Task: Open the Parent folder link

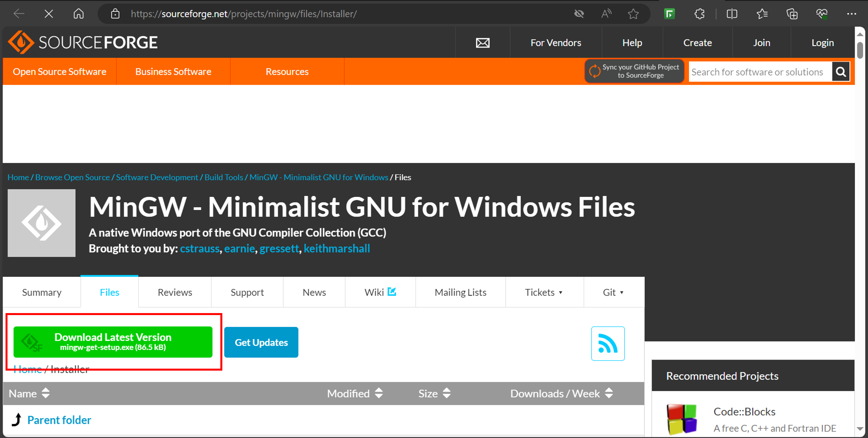Action: [x=59, y=420]
